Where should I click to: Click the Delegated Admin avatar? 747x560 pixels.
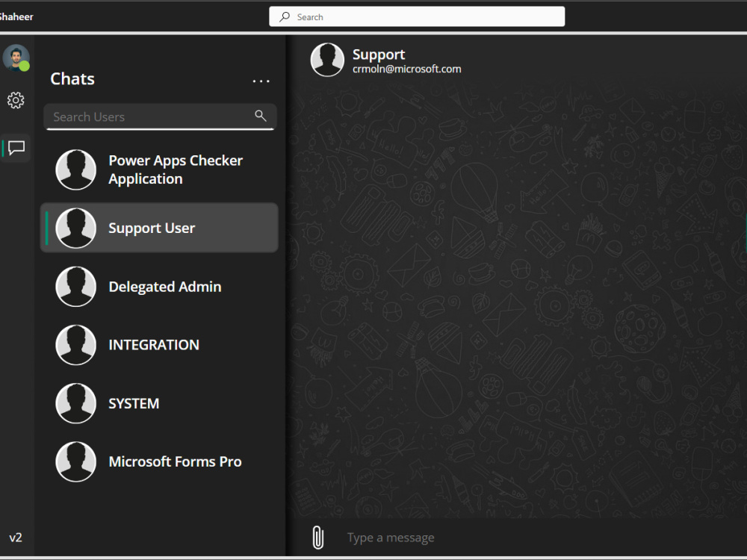[x=75, y=286]
